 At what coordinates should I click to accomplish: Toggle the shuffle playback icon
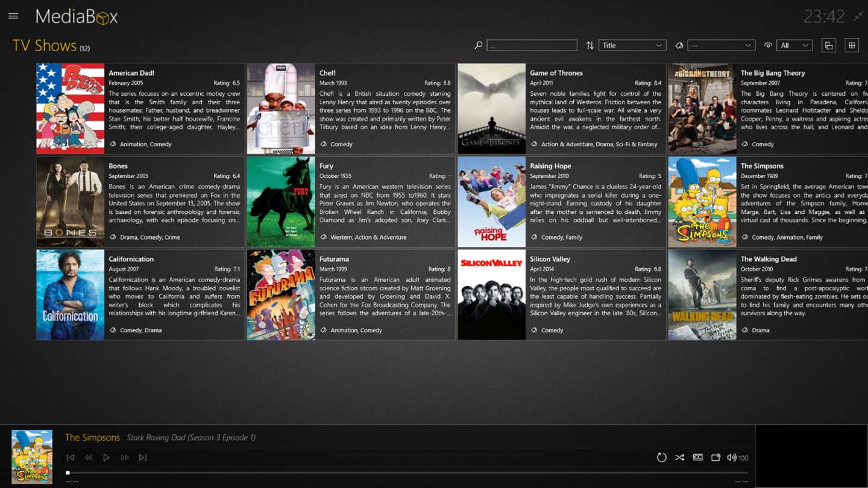tap(680, 457)
